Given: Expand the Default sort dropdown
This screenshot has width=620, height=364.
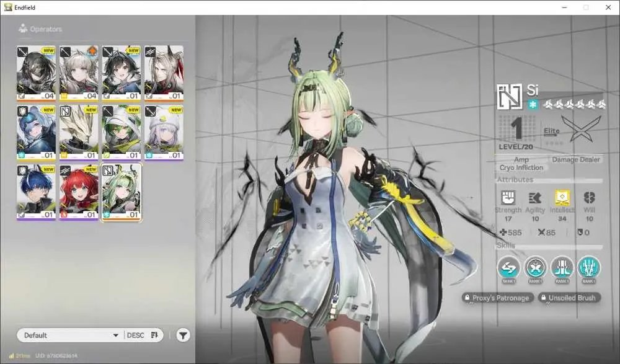Looking at the screenshot, I should [x=71, y=335].
